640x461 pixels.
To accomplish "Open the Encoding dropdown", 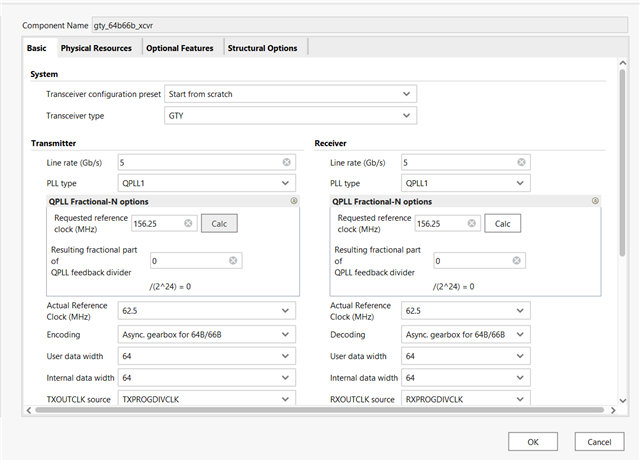I will click(x=207, y=334).
